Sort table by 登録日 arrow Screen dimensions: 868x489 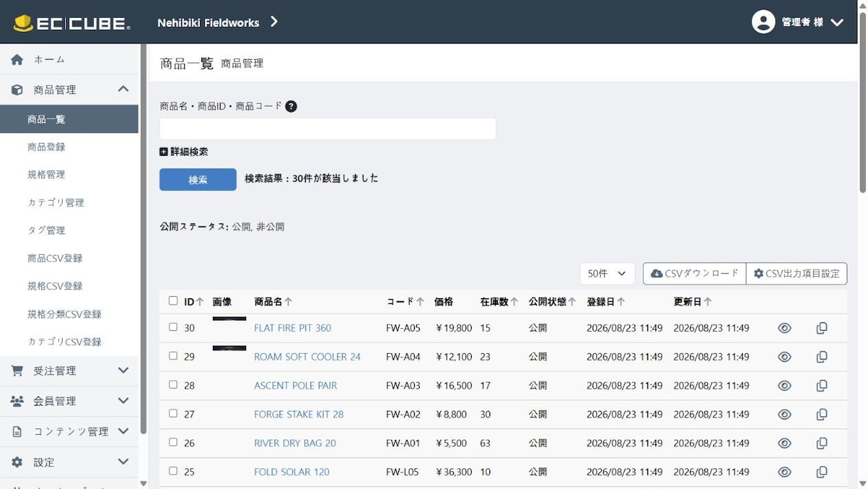(621, 302)
